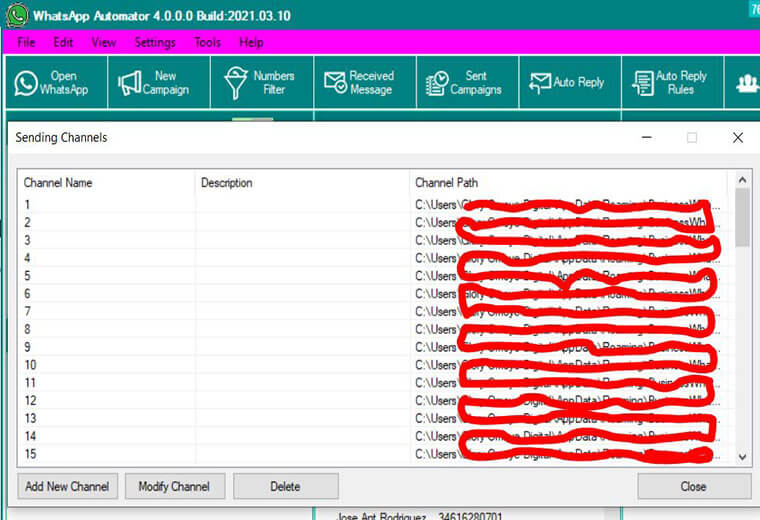
Task: Open the Help menu
Action: coord(251,43)
